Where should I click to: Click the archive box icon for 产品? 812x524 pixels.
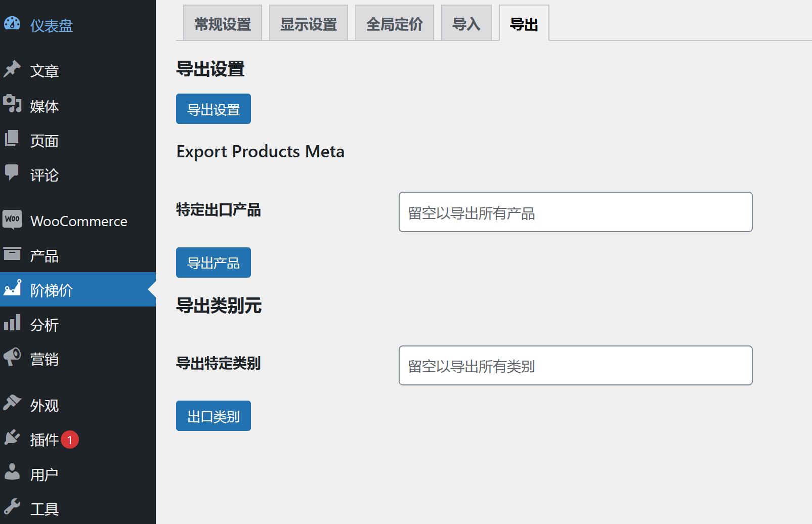[x=12, y=254]
